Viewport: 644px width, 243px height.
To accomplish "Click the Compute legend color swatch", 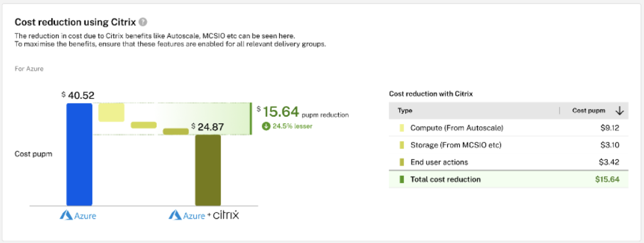I will coord(401,128).
